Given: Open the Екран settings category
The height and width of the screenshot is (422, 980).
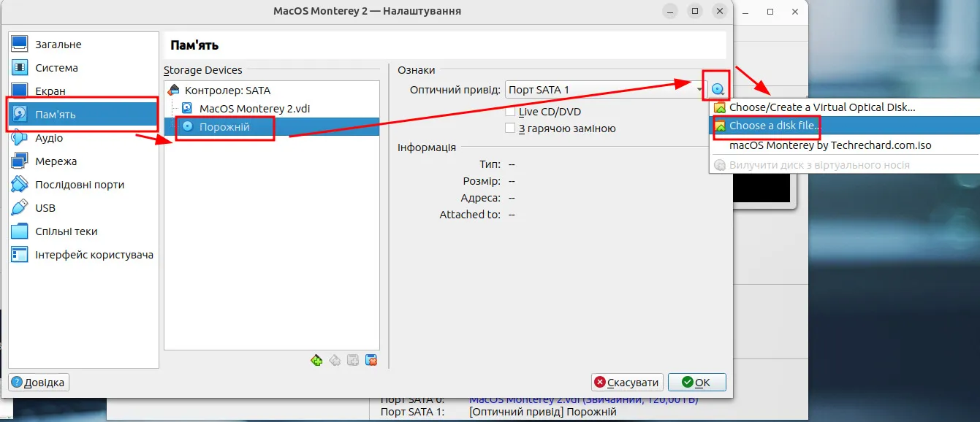Looking at the screenshot, I should pyautogui.click(x=83, y=91).
